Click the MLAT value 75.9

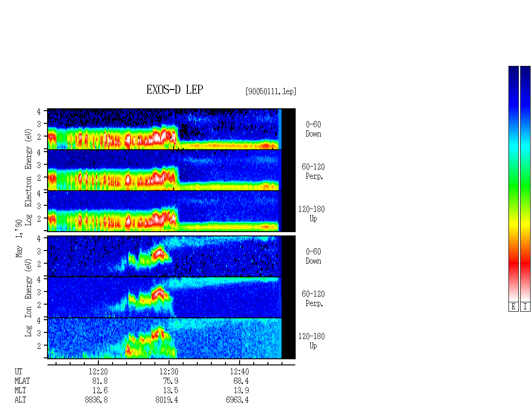(x=170, y=381)
